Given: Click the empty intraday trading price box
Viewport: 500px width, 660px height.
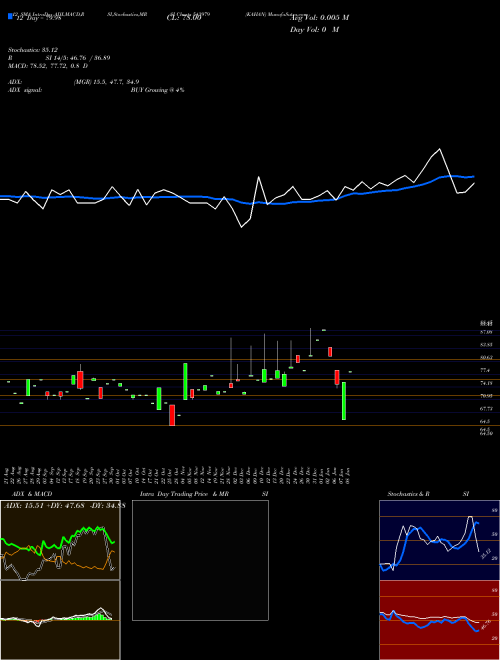Looking at the screenshot, I should [x=200, y=560].
